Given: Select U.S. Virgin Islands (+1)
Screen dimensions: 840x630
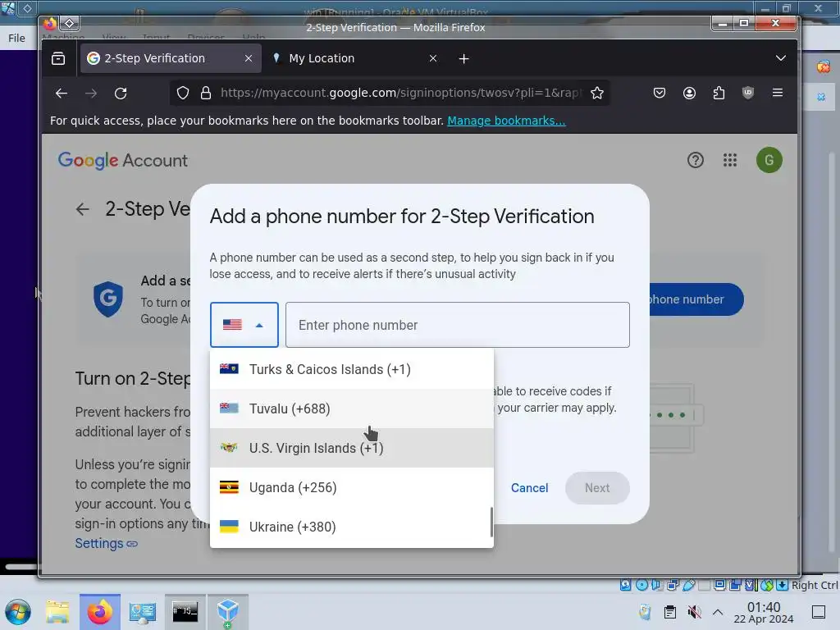Looking at the screenshot, I should pos(351,448).
